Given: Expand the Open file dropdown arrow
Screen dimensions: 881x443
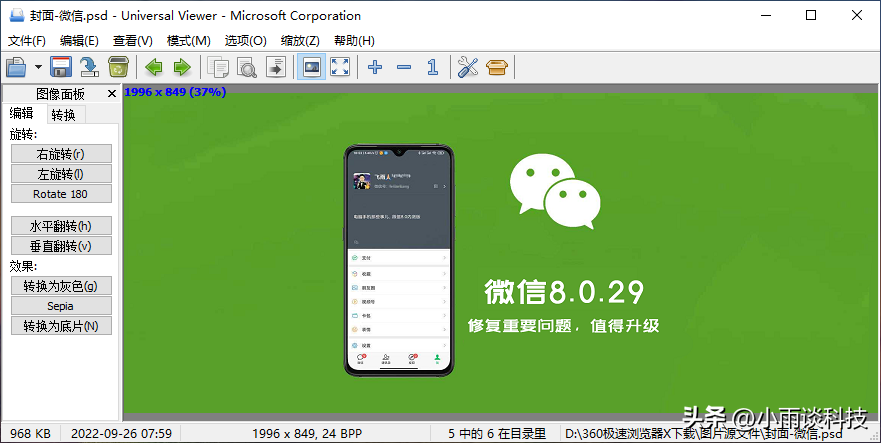Looking at the screenshot, I should tap(38, 67).
